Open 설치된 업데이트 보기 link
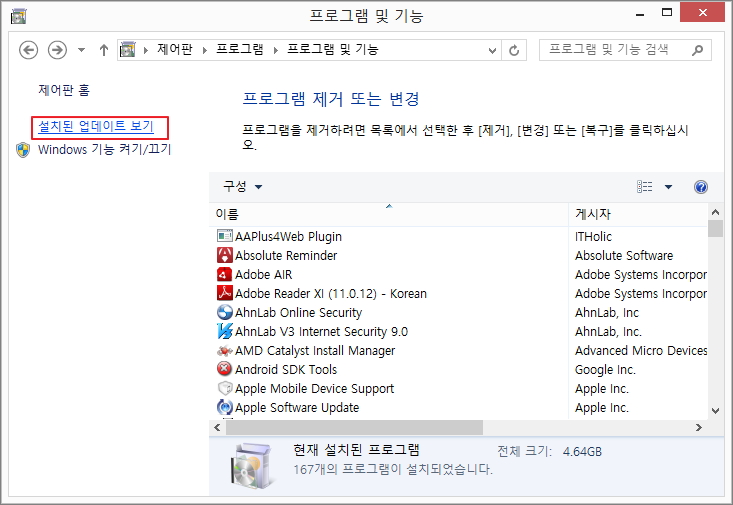733x505 pixels. point(96,126)
